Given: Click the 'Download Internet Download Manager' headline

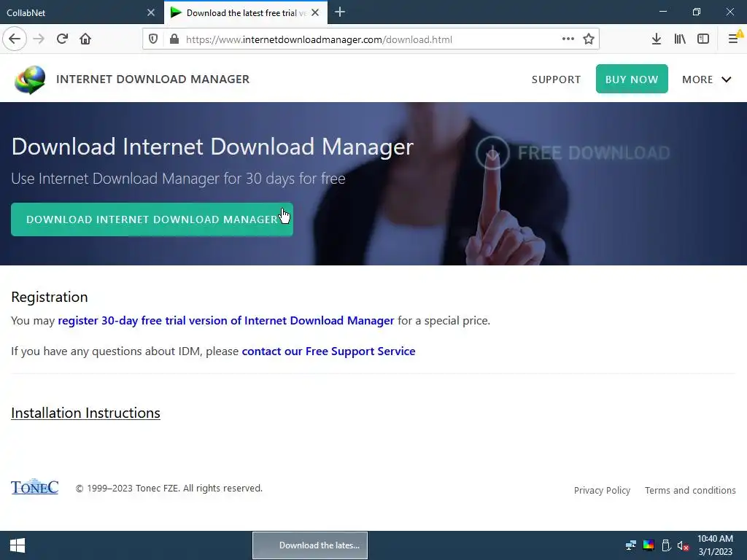Looking at the screenshot, I should (212, 147).
